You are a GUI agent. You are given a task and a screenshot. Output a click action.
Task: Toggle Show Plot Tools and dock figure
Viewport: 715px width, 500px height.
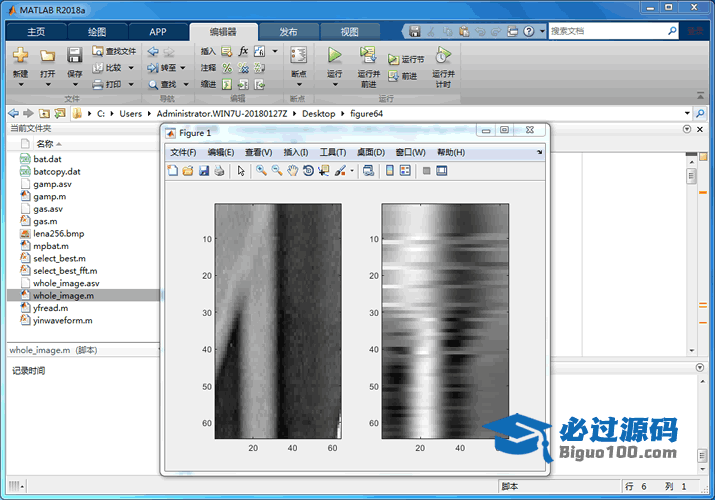tap(441, 171)
